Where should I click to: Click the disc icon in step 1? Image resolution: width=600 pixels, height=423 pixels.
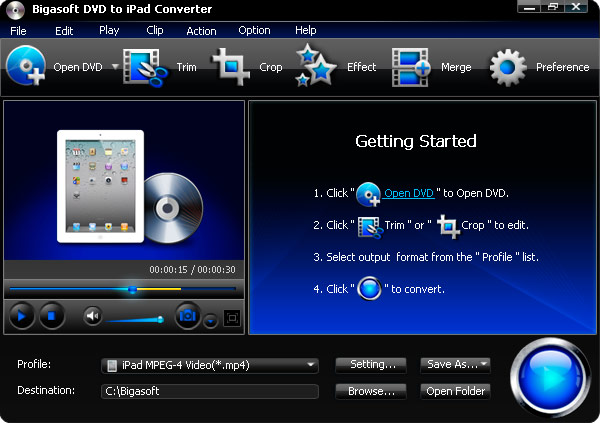368,194
